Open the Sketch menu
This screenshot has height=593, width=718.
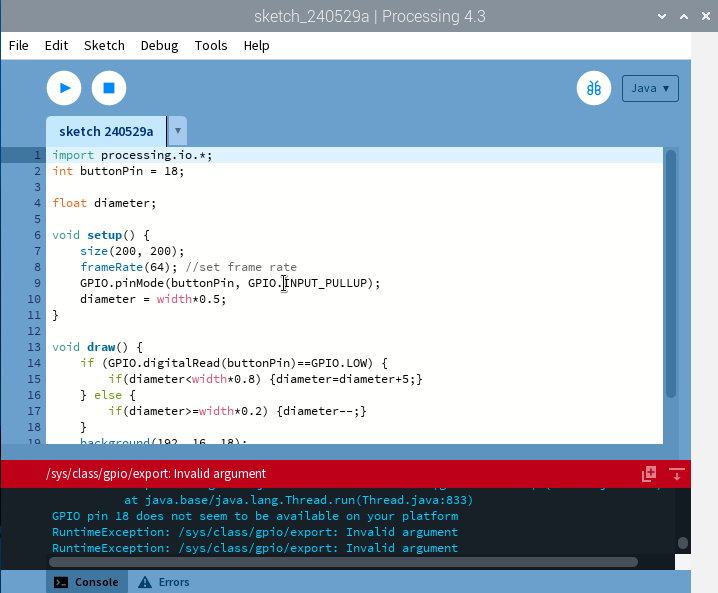click(x=104, y=46)
